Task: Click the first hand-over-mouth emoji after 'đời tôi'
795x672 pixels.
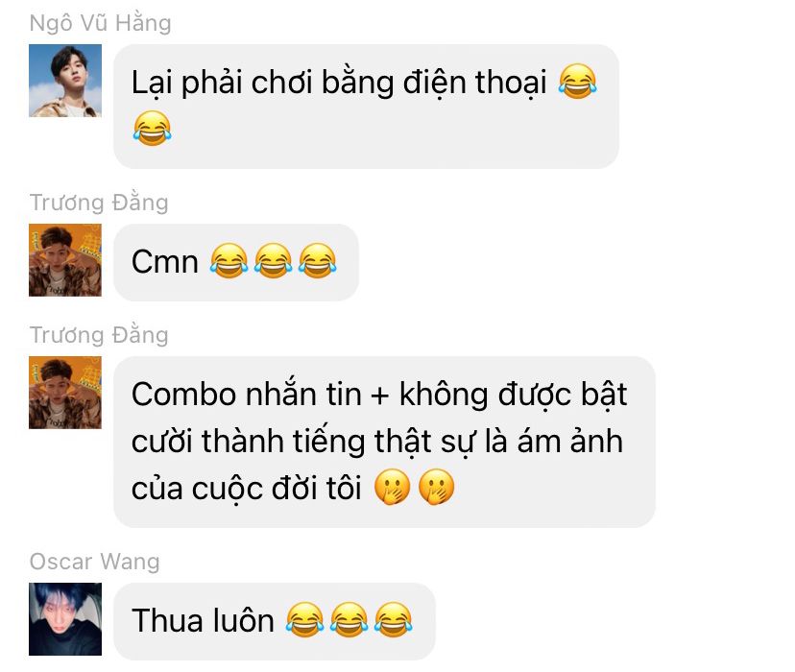Action: click(x=392, y=487)
